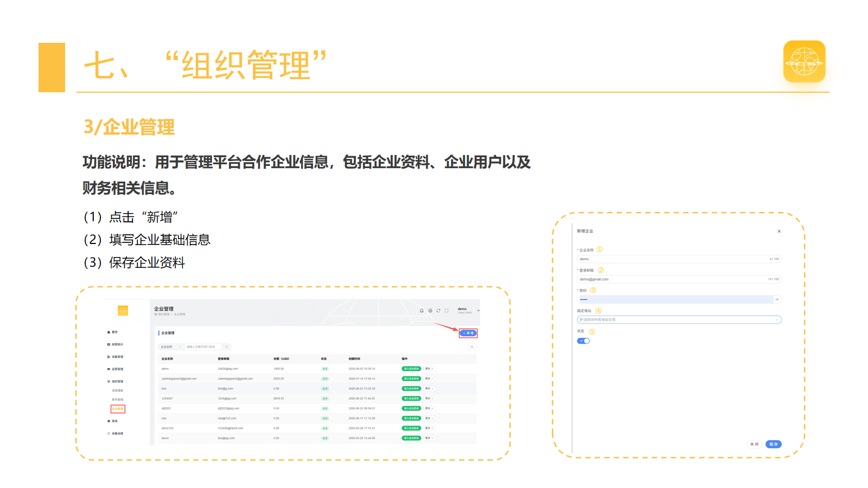Click the refresh icon in top header

(438, 311)
